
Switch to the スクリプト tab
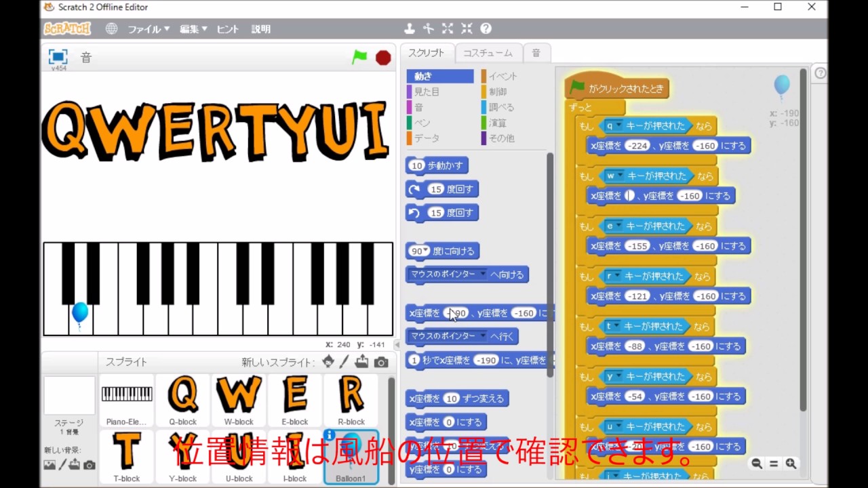tap(426, 53)
